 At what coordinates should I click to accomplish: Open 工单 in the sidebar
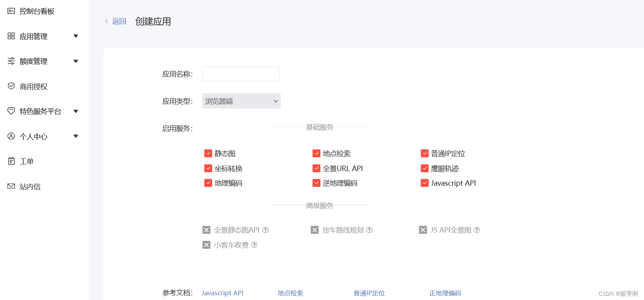[x=27, y=161]
